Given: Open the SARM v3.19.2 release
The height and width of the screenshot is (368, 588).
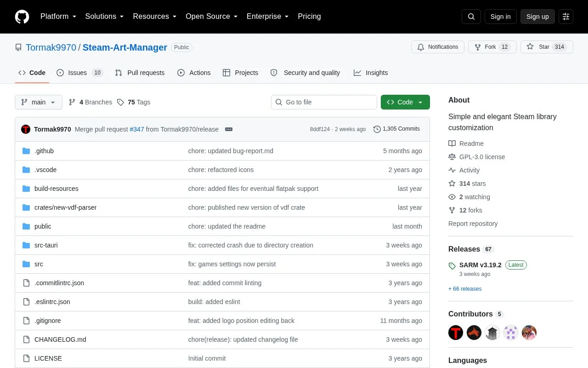Looking at the screenshot, I should (x=480, y=265).
